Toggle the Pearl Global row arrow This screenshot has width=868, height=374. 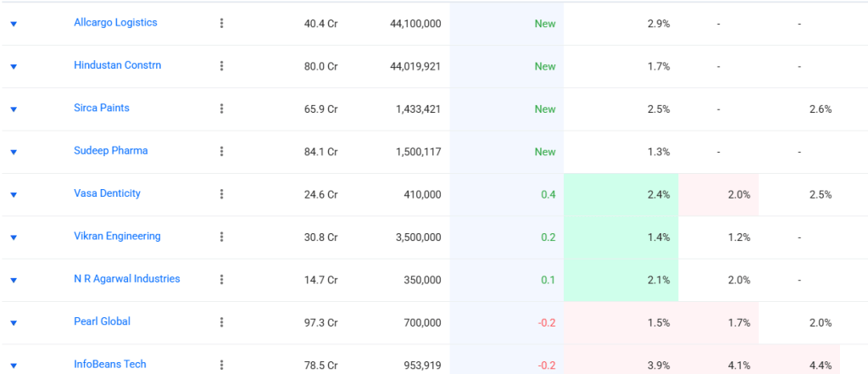click(x=14, y=323)
